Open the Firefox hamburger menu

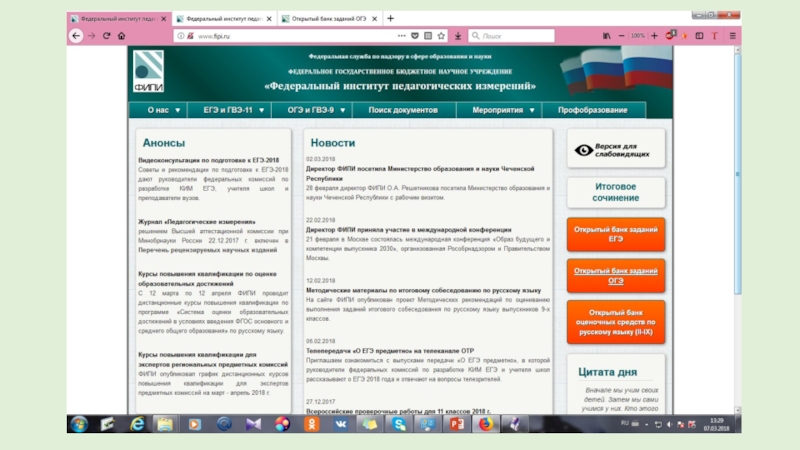[x=733, y=36]
